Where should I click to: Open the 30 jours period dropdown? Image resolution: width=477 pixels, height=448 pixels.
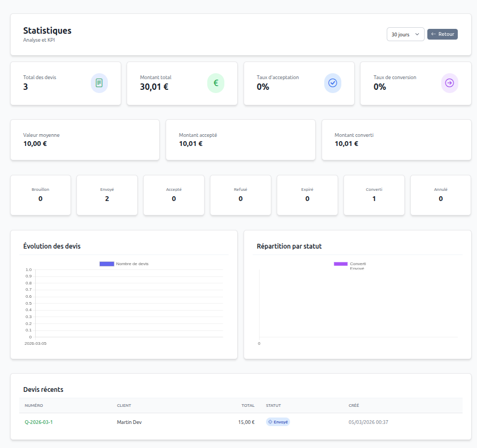point(405,34)
